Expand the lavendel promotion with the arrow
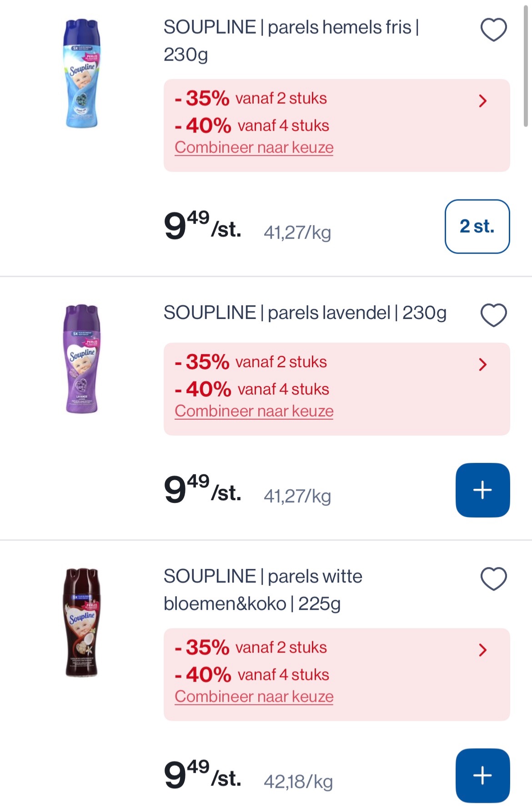The height and width of the screenshot is (806, 532). (x=484, y=364)
